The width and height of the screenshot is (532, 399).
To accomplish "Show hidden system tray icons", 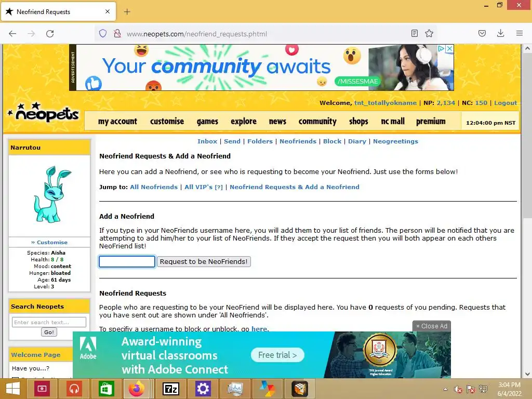I will 445,389.
